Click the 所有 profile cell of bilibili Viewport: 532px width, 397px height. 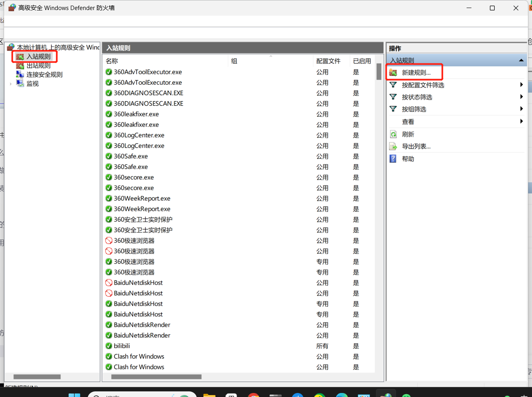[x=322, y=346]
